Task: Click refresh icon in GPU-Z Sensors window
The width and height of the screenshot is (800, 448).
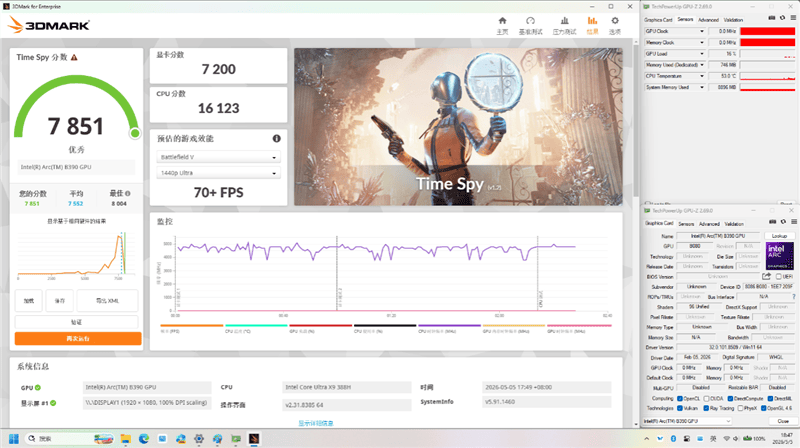Action: coord(783,18)
